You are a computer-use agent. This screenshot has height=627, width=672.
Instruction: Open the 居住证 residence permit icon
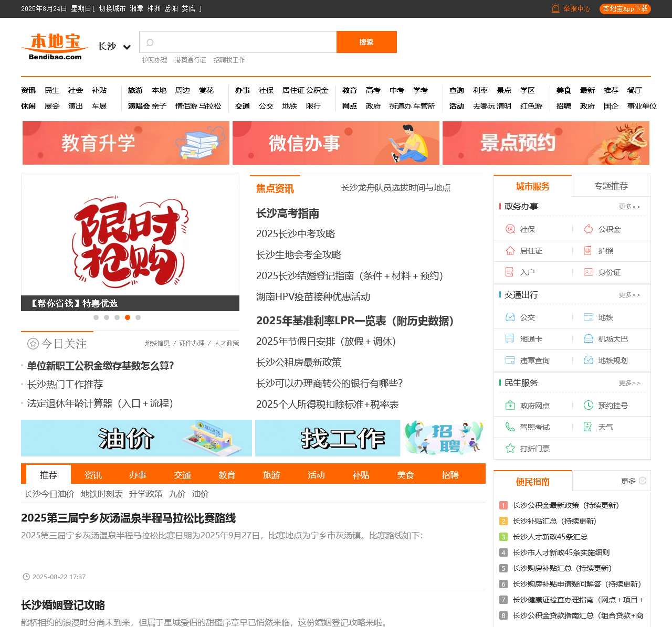click(509, 251)
